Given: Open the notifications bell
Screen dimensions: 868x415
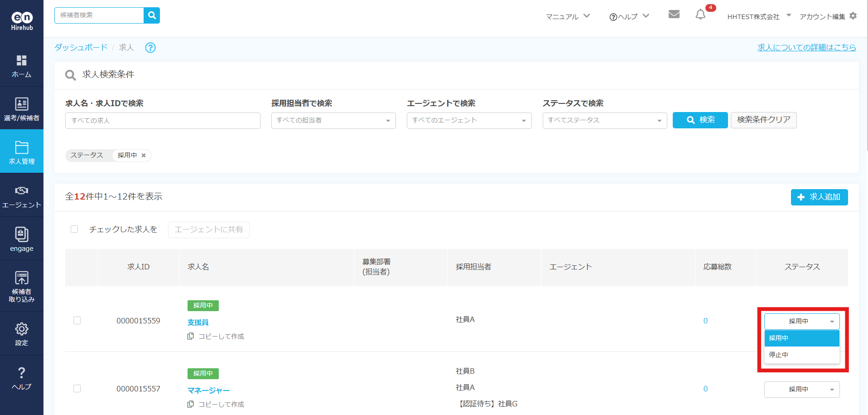Looking at the screenshot, I should (x=700, y=15).
